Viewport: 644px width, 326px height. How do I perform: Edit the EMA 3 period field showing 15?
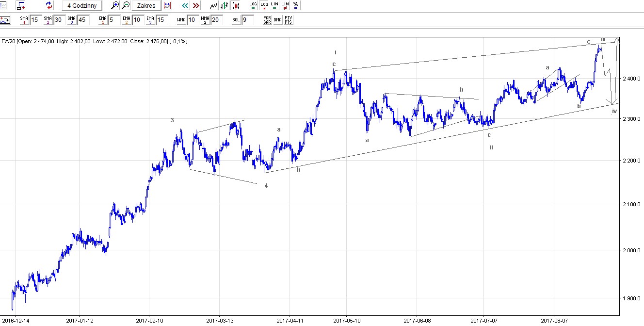pyautogui.click(x=162, y=20)
